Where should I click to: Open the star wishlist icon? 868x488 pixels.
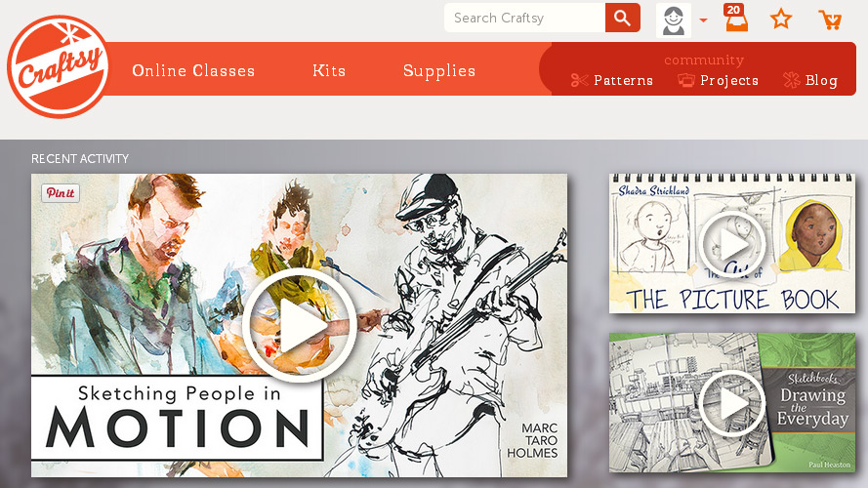(x=781, y=20)
